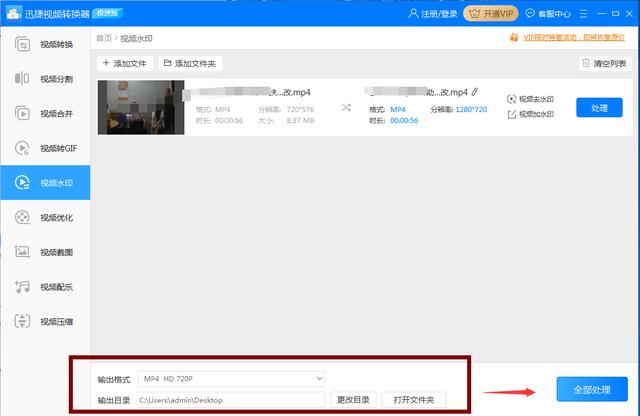
Task: Maximize the application window
Action: [x=616, y=14]
